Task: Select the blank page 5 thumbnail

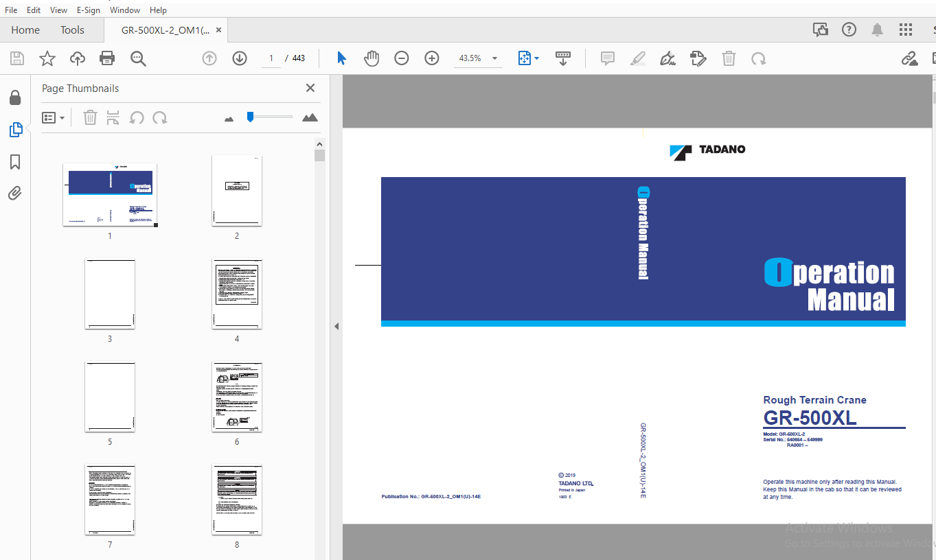Action: (110, 397)
